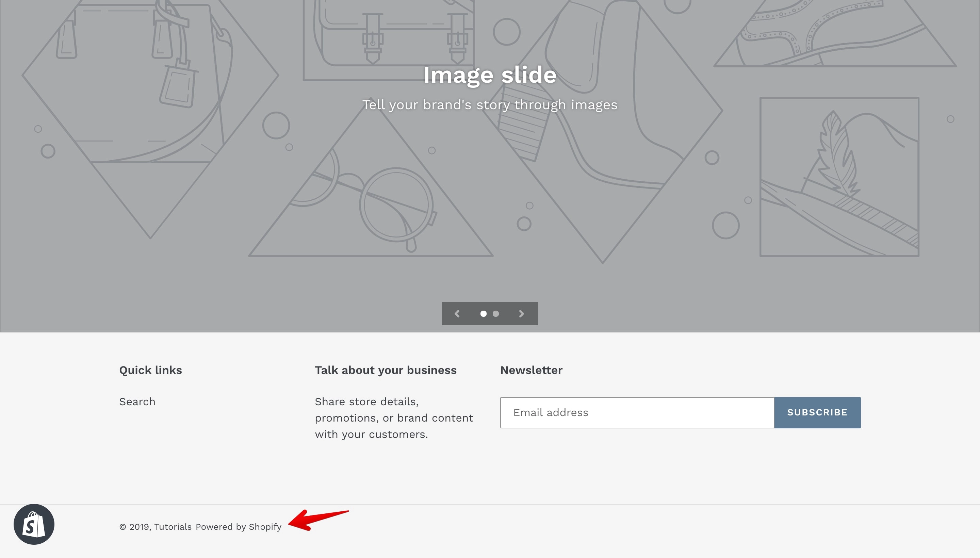Image resolution: width=980 pixels, height=558 pixels.
Task: Open the Search quick link
Action: click(x=137, y=401)
